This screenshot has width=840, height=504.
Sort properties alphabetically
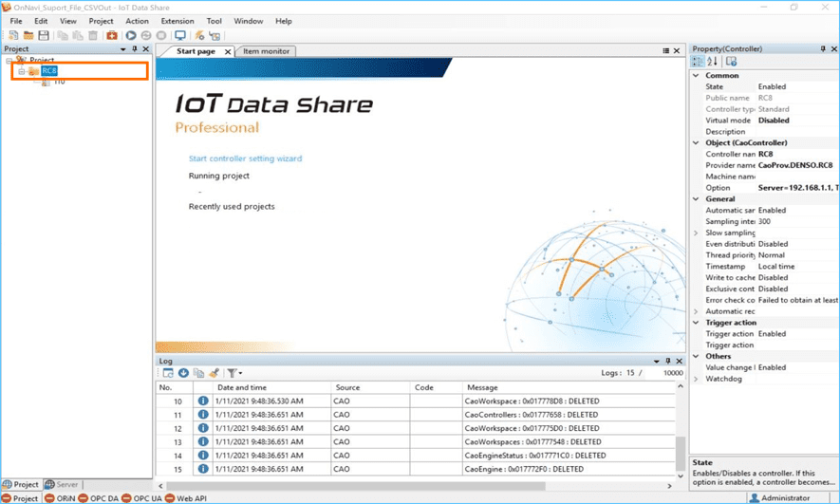point(712,62)
